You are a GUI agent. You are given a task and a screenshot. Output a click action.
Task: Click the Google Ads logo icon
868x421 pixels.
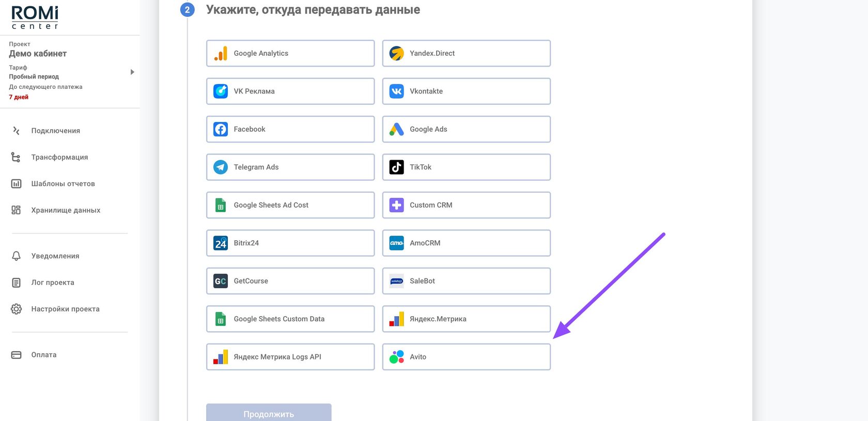[397, 129]
